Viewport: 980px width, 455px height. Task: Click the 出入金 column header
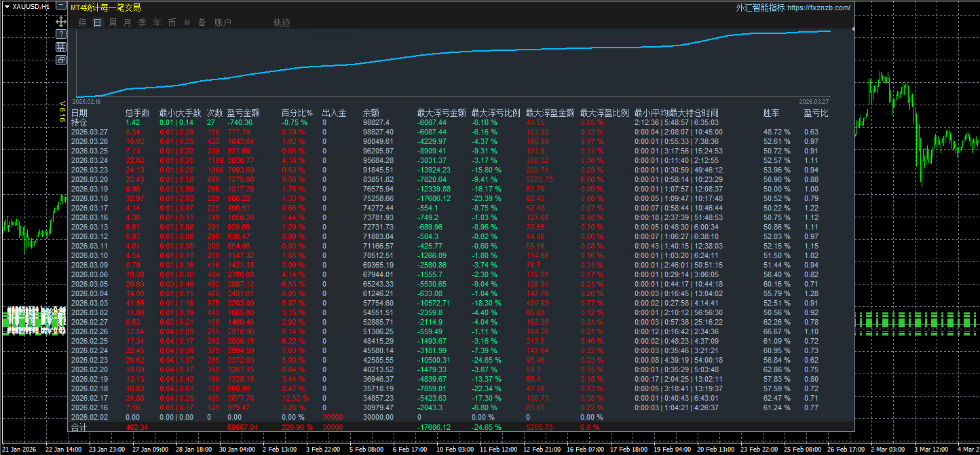335,113
